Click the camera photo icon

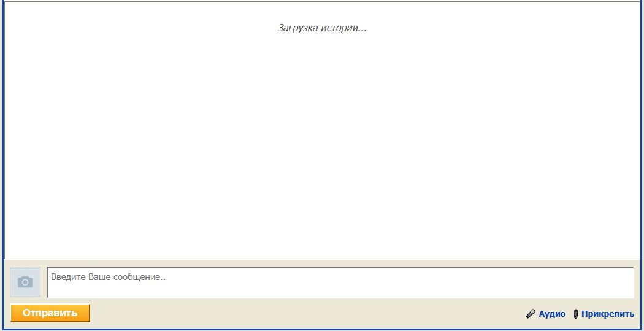[25, 282]
